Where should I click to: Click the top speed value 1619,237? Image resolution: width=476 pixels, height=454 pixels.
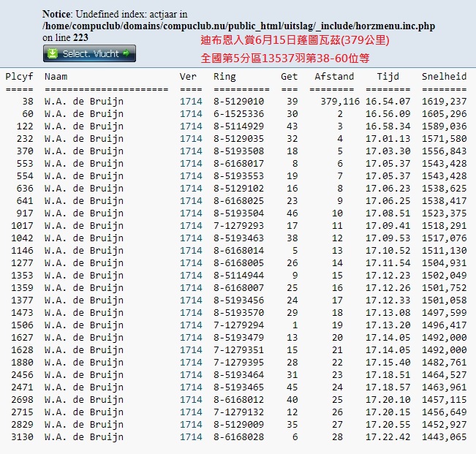(x=444, y=102)
